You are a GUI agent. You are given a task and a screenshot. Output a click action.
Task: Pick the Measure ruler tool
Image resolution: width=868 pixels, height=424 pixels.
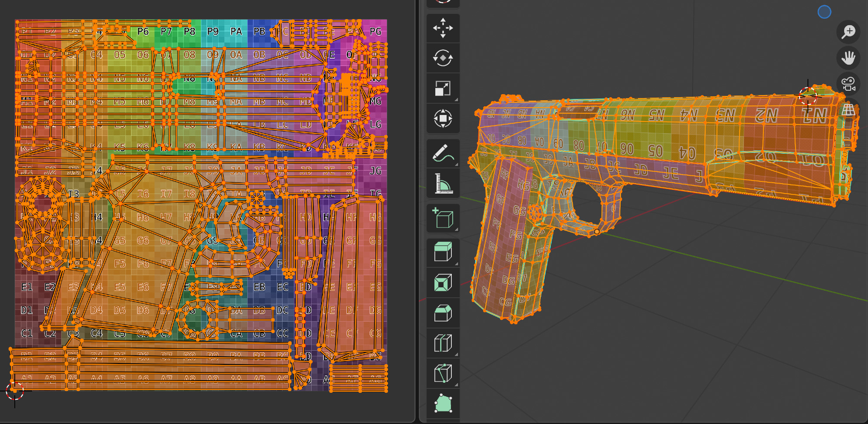point(443,184)
